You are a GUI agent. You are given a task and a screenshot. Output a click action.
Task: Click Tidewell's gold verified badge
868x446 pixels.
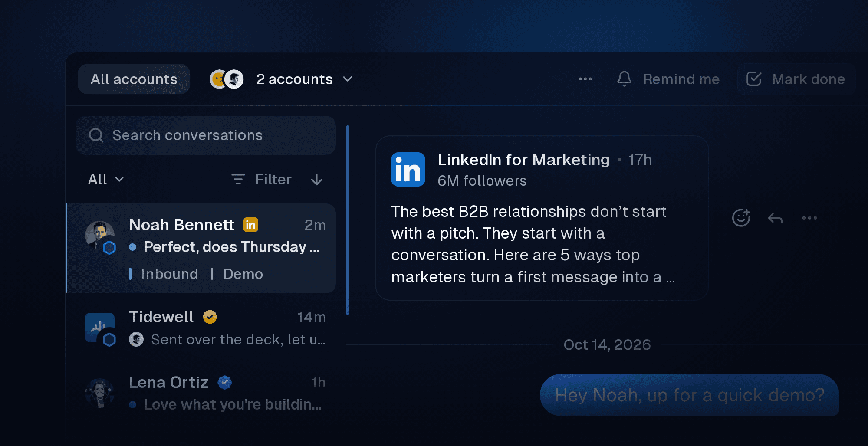210,317
